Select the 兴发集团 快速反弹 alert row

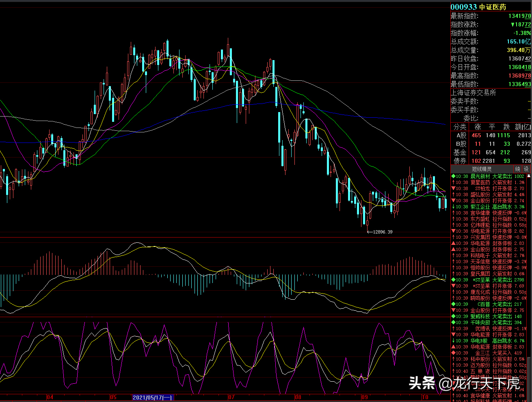pyautogui.click(x=488, y=237)
